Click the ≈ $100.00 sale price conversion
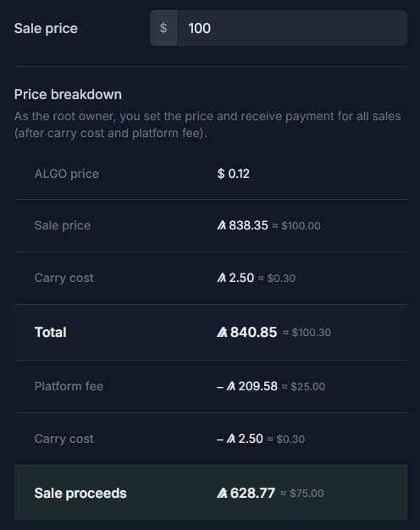This screenshot has width=420, height=530. pyautogui.click(x=296, y=225)
